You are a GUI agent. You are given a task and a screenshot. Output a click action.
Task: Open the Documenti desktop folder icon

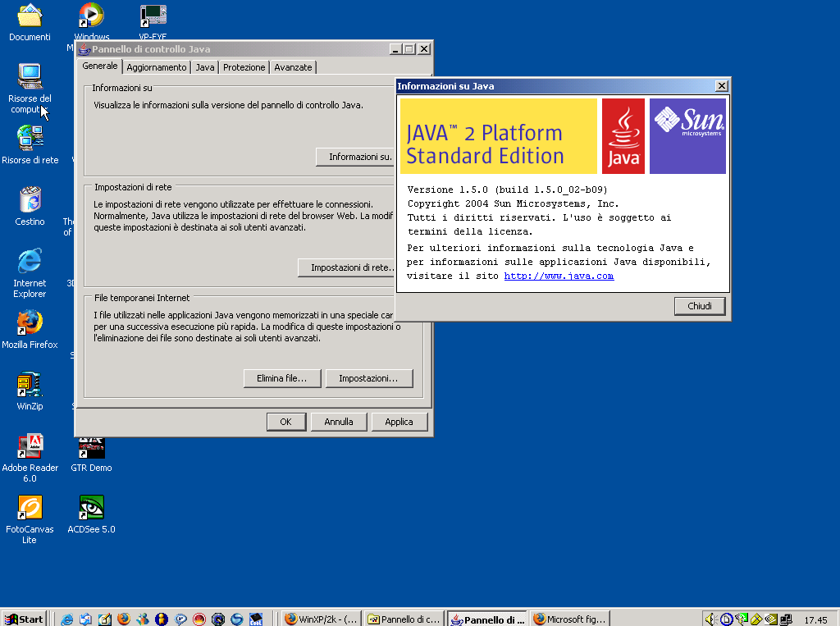tap(30, 22)
